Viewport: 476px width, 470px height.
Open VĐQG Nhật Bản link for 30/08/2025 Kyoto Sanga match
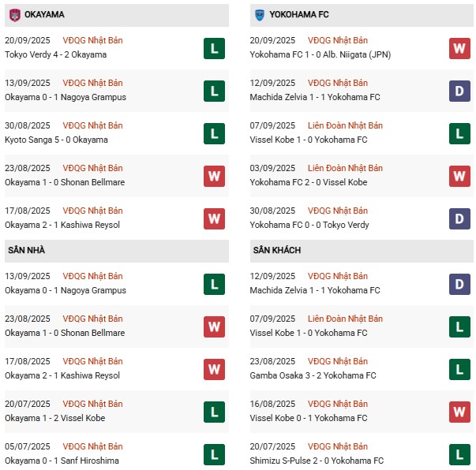pyautogui.click(x=92, y=125)
